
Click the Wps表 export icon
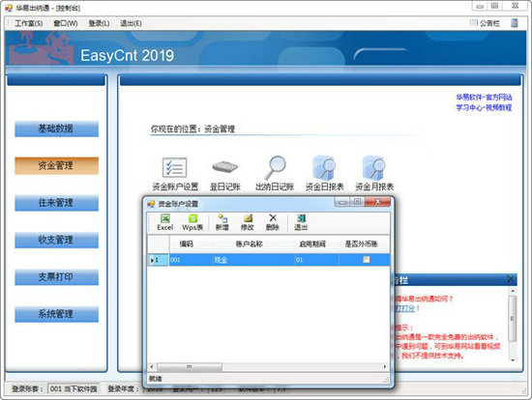point(192,223)
